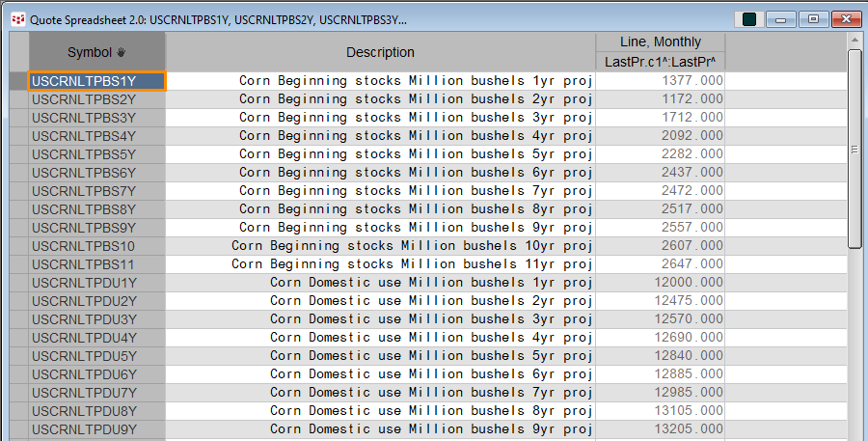Screen dimensions: 868x441
Task: Click the dark teal square button in title bar
Action: (749, 19)
